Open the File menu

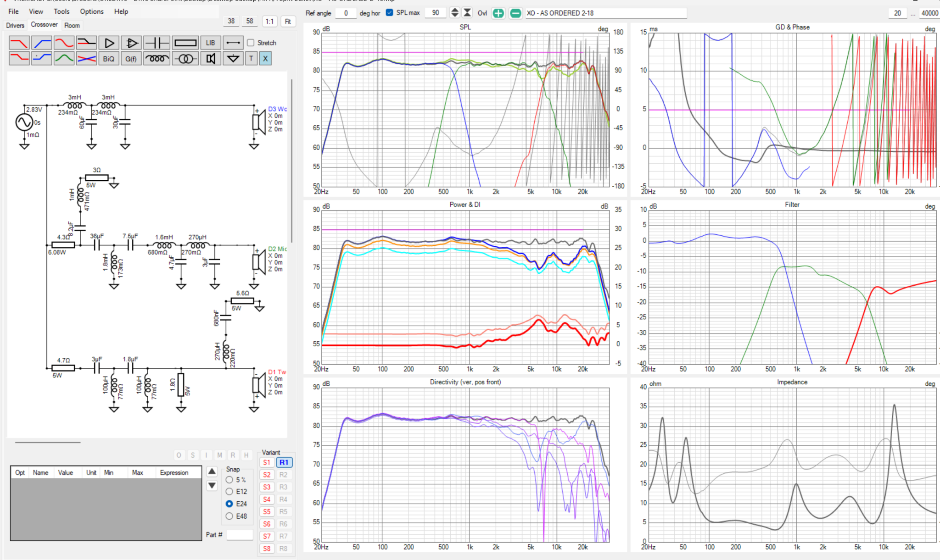pyautogui.click(x=13, y=11)
